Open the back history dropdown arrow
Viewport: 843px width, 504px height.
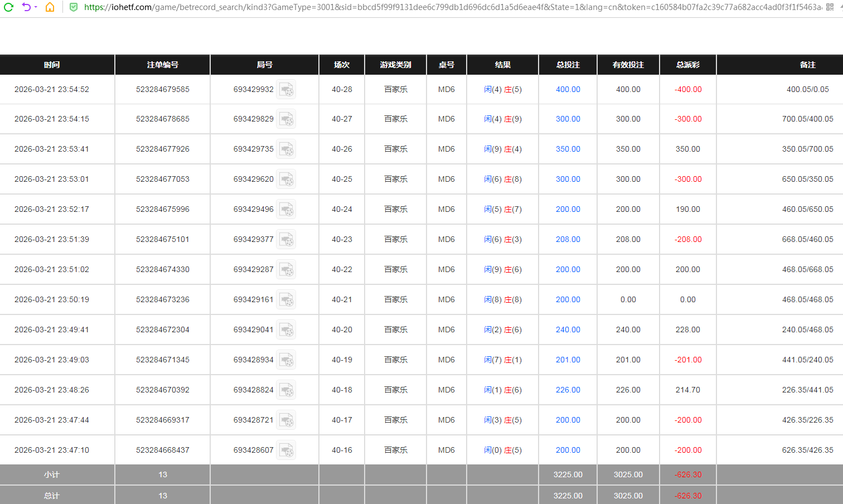coord(36,7)
